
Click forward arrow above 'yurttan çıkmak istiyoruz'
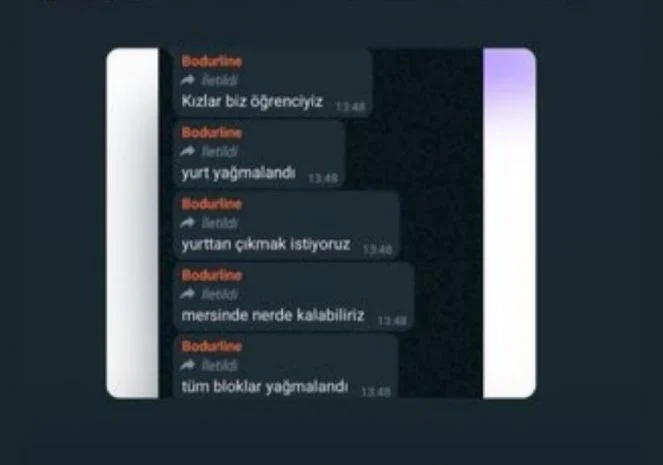(188, 222)
